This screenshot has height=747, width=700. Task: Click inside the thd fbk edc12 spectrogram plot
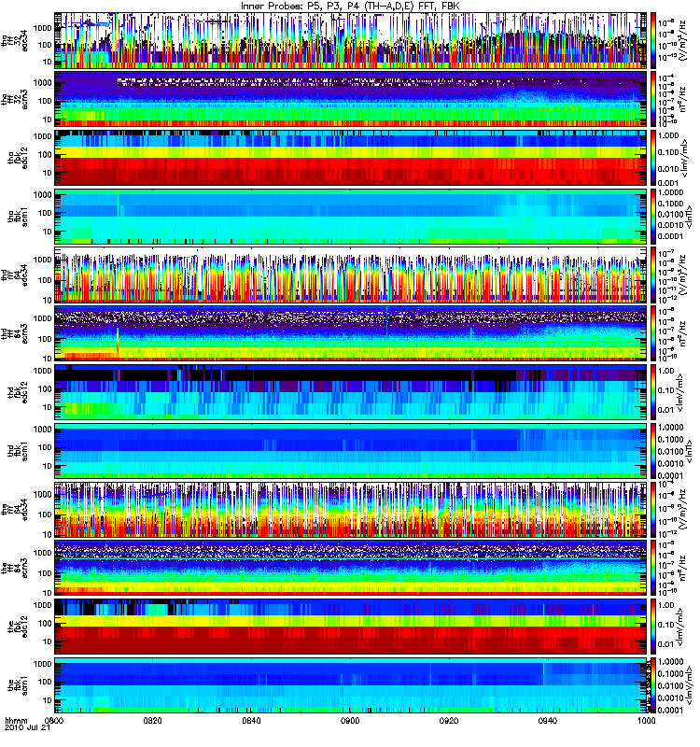(350, 392)
